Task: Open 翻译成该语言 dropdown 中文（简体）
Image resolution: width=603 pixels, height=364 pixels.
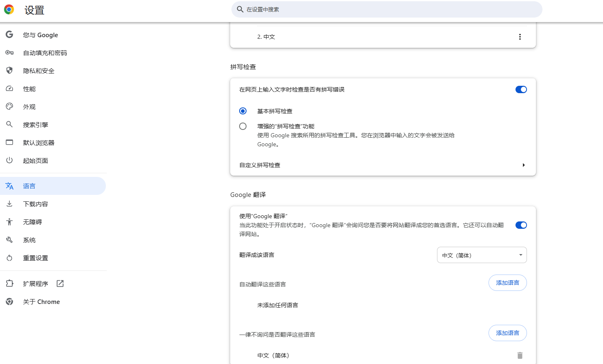Action: point(482,255)
